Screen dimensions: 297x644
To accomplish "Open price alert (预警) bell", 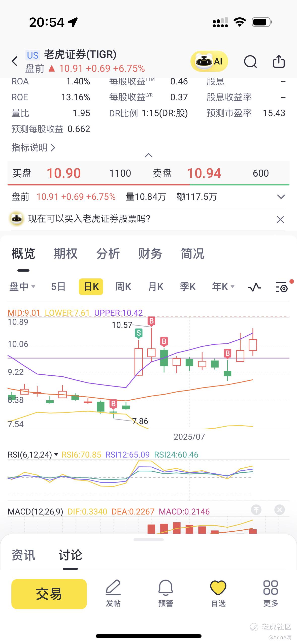I will coord(166,594).
